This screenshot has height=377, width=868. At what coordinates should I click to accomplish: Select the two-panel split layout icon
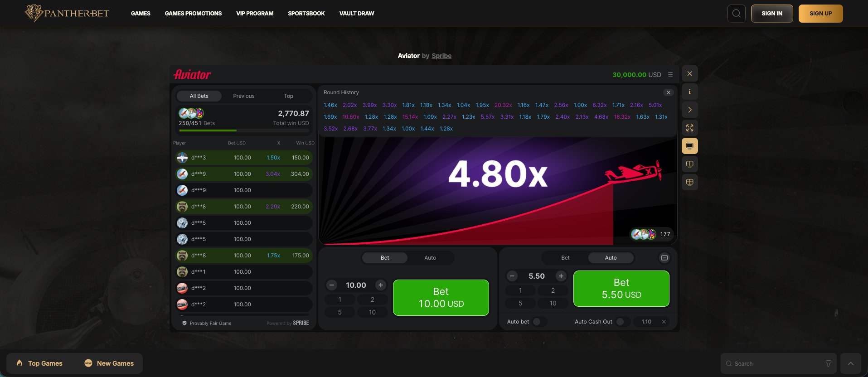(690, 164)
